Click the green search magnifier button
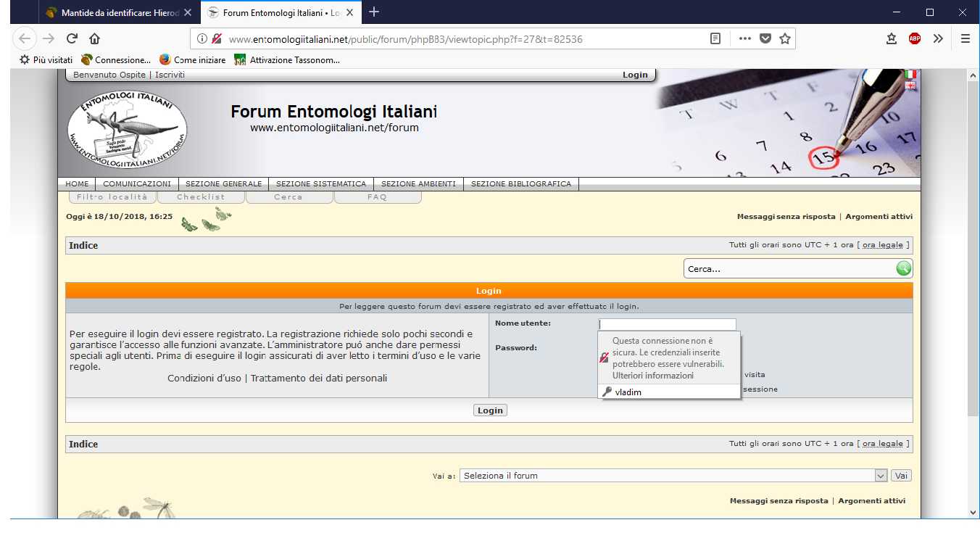This screenshot has width=980, height=533. click(x=903, y=268)
